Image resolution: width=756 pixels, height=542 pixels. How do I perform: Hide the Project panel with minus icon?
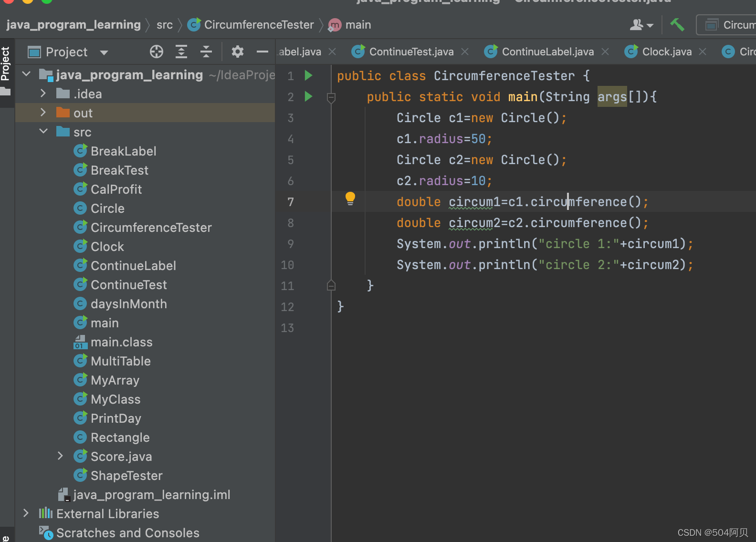262,52
